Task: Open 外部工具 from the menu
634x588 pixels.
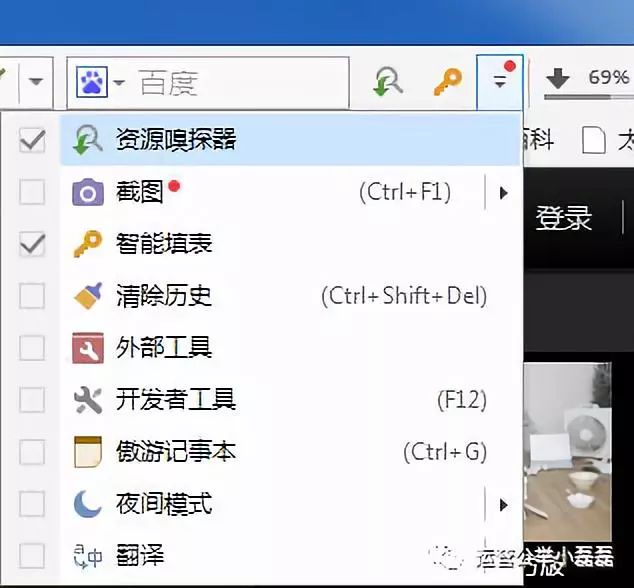Action: (x=290, y=348)
